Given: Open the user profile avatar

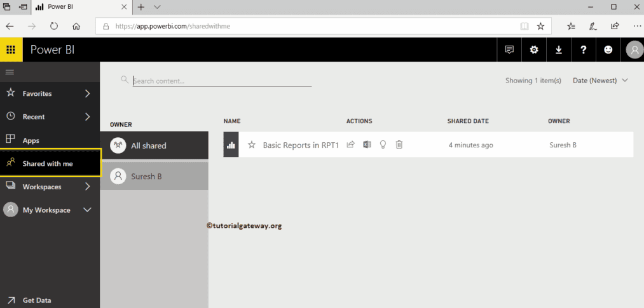Looking at the screenshot, I should [x=634, y=50].
